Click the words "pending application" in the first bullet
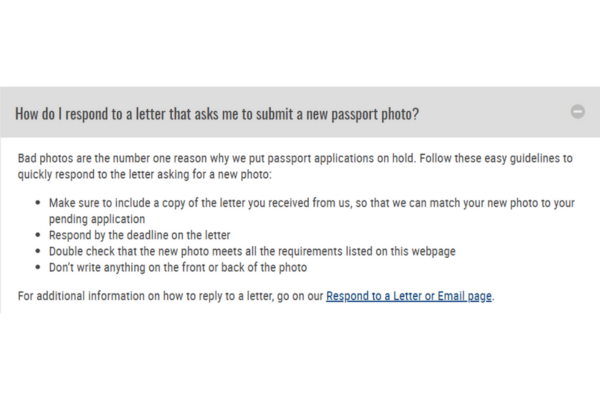Image resolution: width=600 pixels, height=400 pixels. pos(97,219)
